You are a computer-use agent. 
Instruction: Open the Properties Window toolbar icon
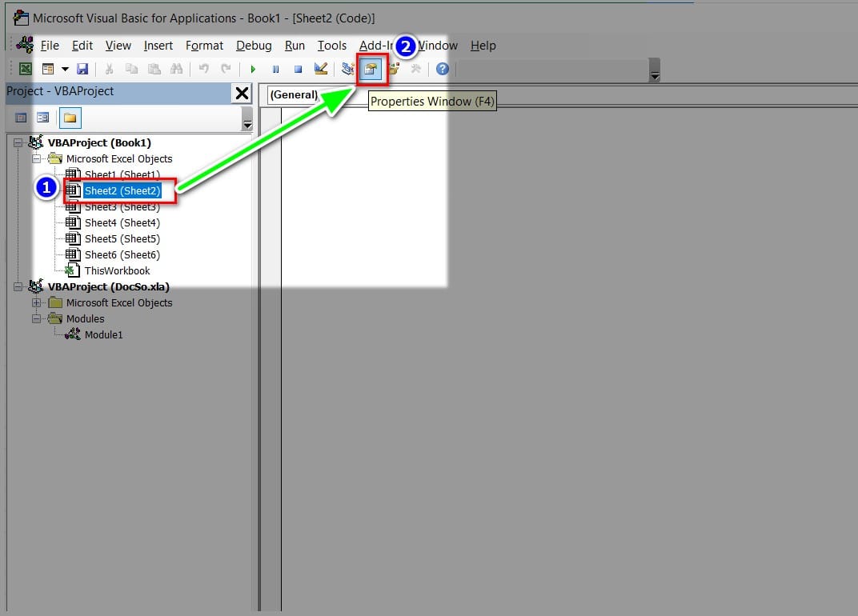[371, 70]
